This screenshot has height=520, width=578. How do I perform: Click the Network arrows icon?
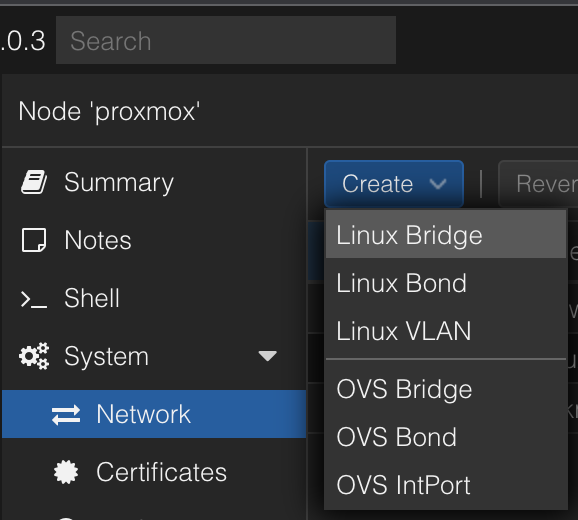66,415
